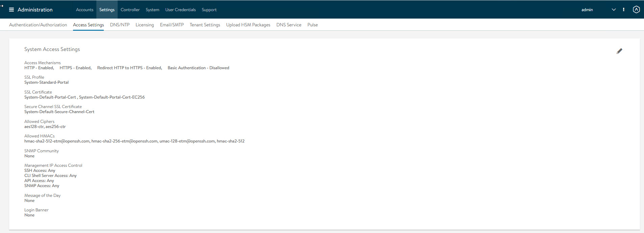This screenshot has height=233, width=644.
Task: Click the 'aes128-ctr, aes256-ctr' ciphers value
Action: click(x=45, y=127)
